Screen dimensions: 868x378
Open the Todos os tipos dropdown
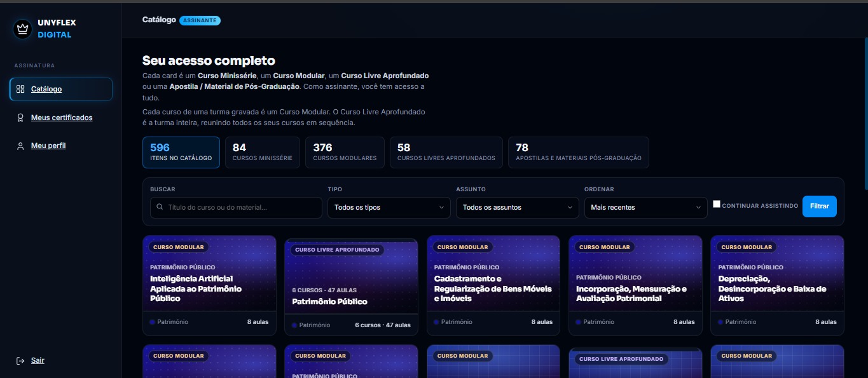click(x=389, y=208)
